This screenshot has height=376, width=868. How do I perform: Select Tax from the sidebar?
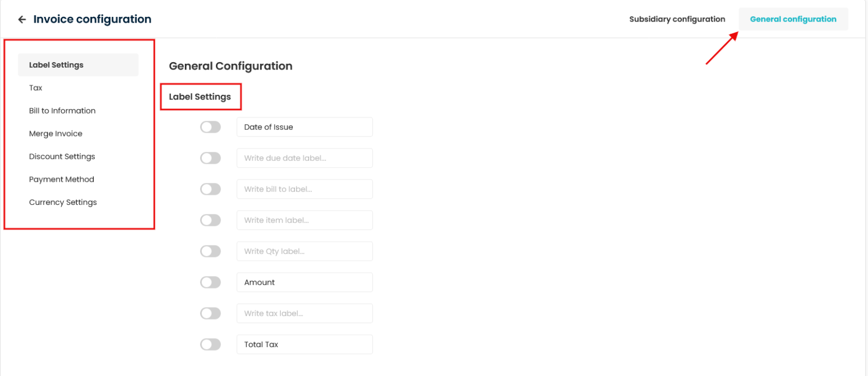(36, 88)
